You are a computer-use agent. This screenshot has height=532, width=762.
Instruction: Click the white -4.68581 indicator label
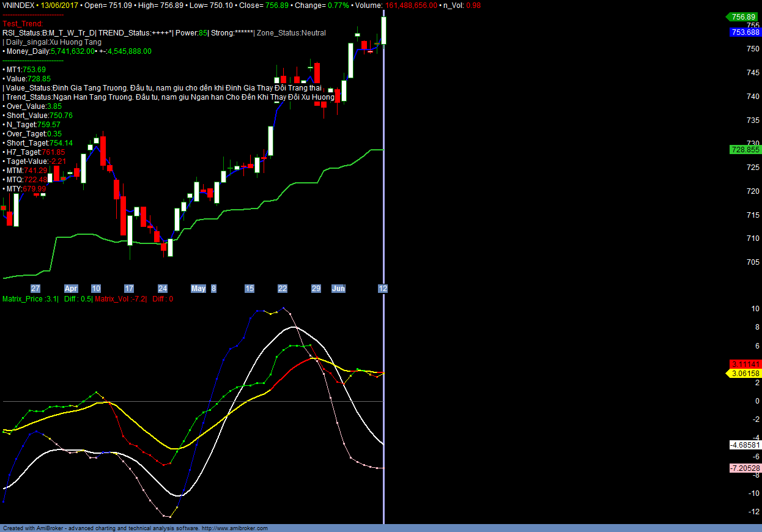745,445
